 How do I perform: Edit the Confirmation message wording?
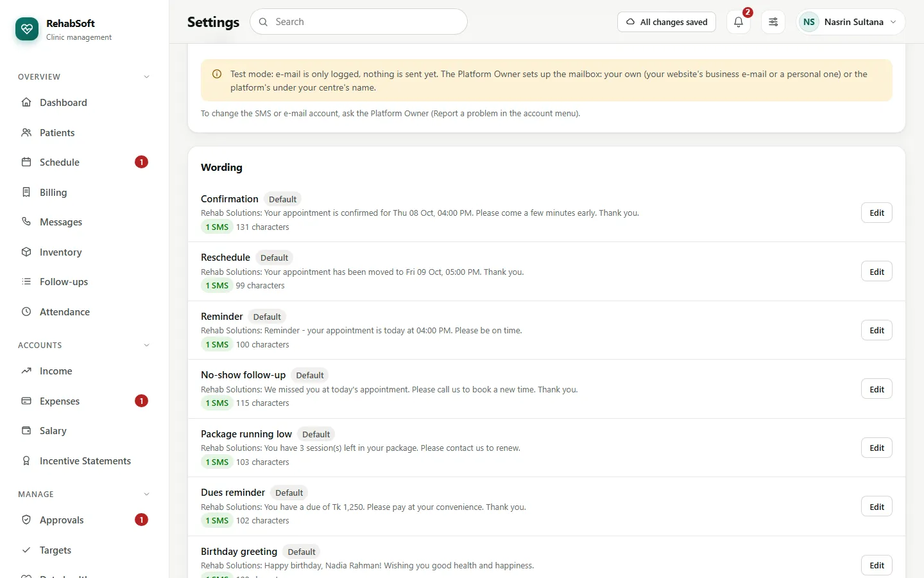pyautogui.click(x=877, y=213)
